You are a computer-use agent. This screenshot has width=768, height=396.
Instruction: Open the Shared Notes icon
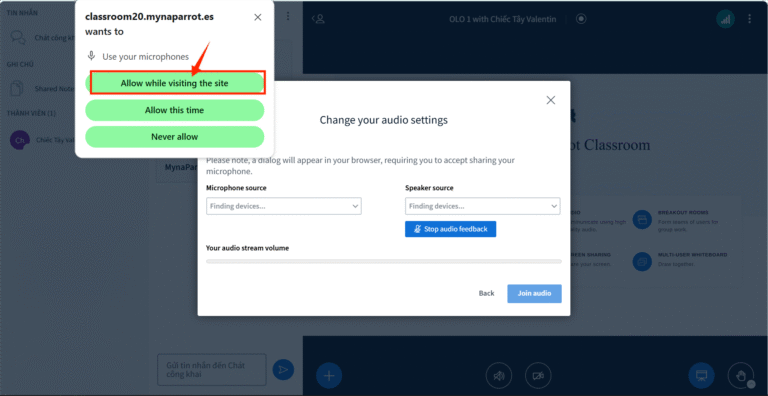pos(18,89)
